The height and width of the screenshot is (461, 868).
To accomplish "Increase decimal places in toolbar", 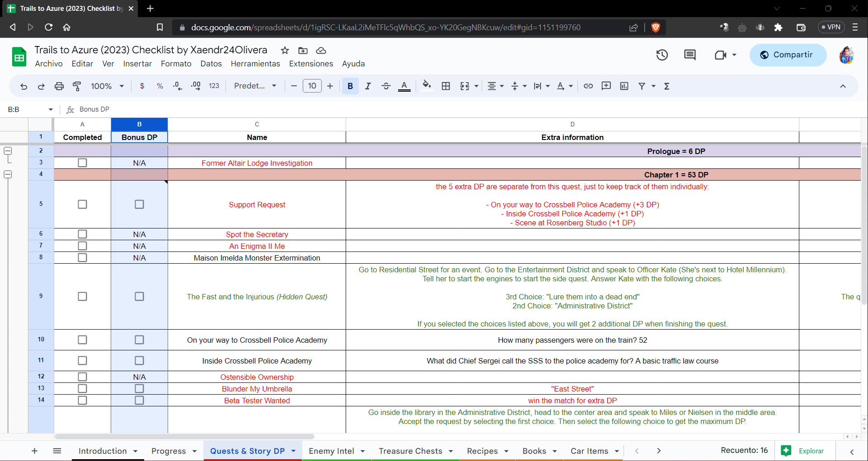I will 196,86.
